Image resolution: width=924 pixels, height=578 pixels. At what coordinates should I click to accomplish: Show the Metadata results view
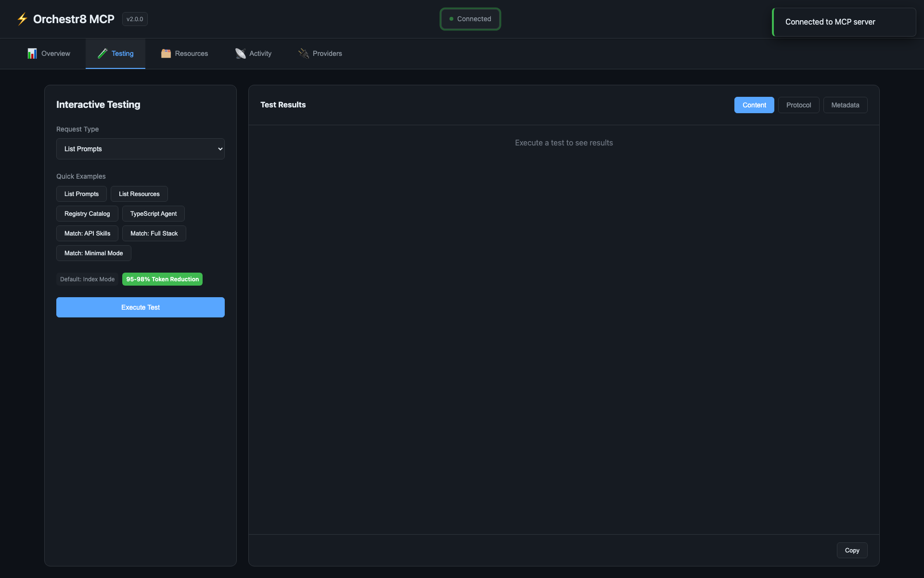point(845,105)
